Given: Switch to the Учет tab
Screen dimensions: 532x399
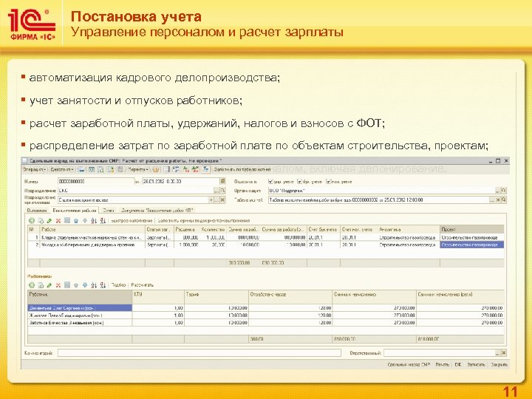Looking at the screenshot, I should [x=108, y=211].
